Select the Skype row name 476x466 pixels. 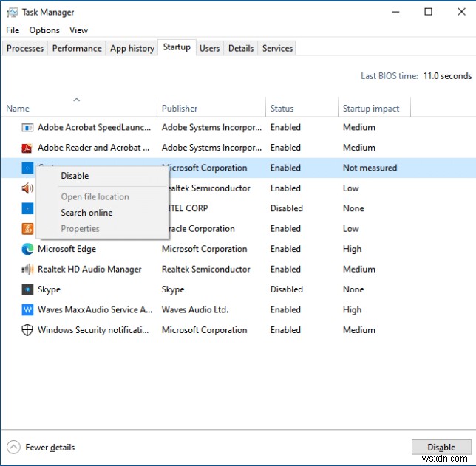click(49, 289)
